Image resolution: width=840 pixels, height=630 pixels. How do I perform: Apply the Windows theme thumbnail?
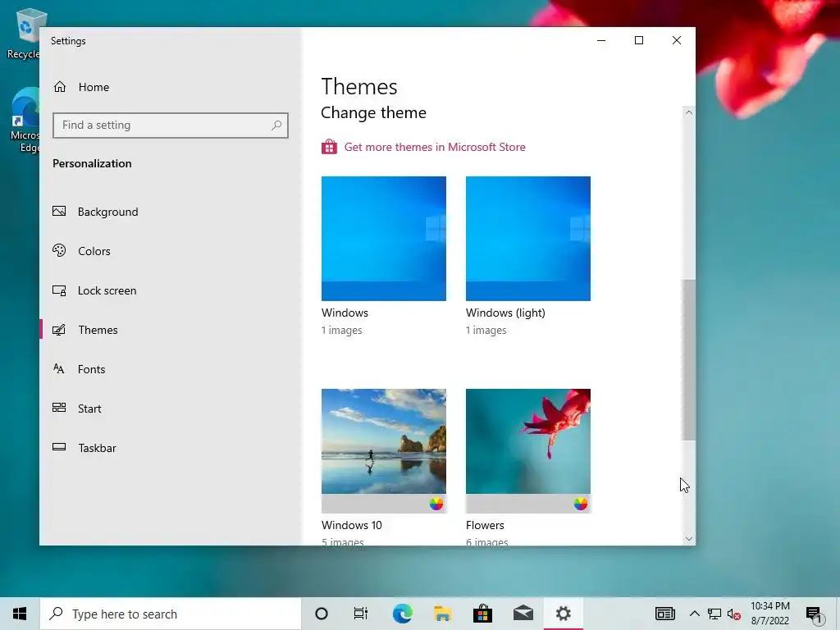(x=384, y=239)
